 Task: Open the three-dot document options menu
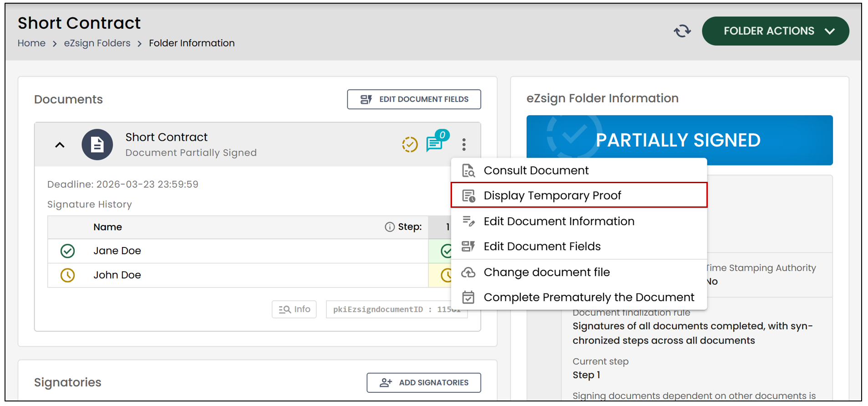tap(464, 144)
